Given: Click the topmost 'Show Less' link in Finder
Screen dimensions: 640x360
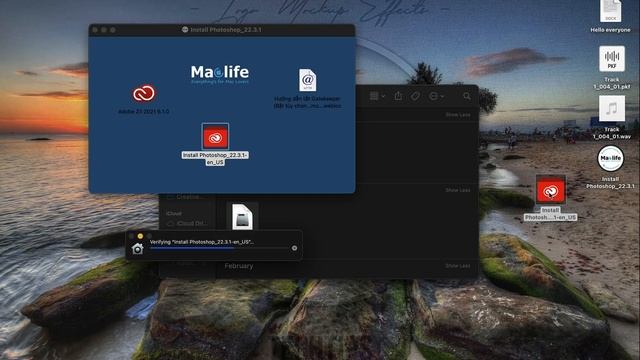Looking at the screenshot, I should tap(458, 115).
